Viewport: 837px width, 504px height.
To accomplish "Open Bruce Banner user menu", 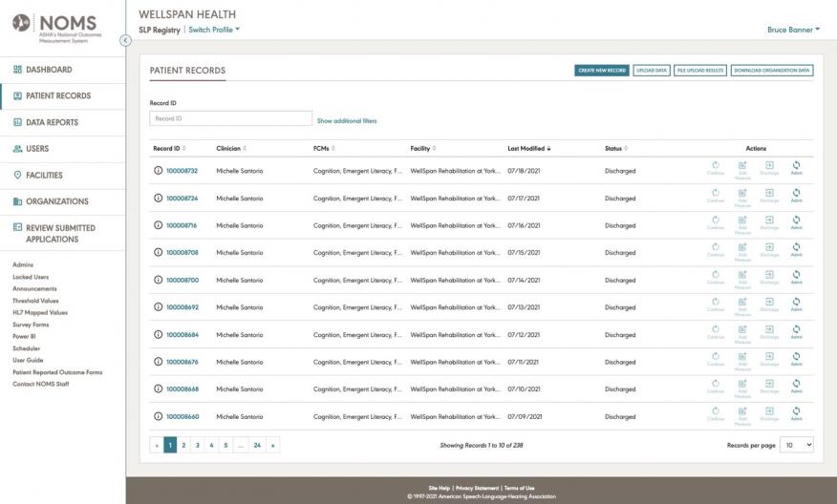I will coord(793,30).
